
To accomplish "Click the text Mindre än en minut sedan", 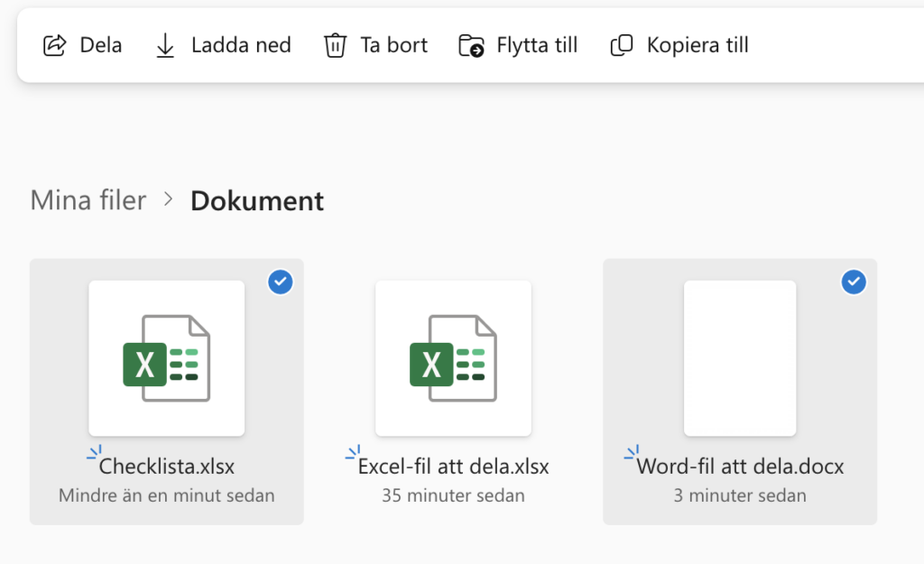I will tap(167, 495).
